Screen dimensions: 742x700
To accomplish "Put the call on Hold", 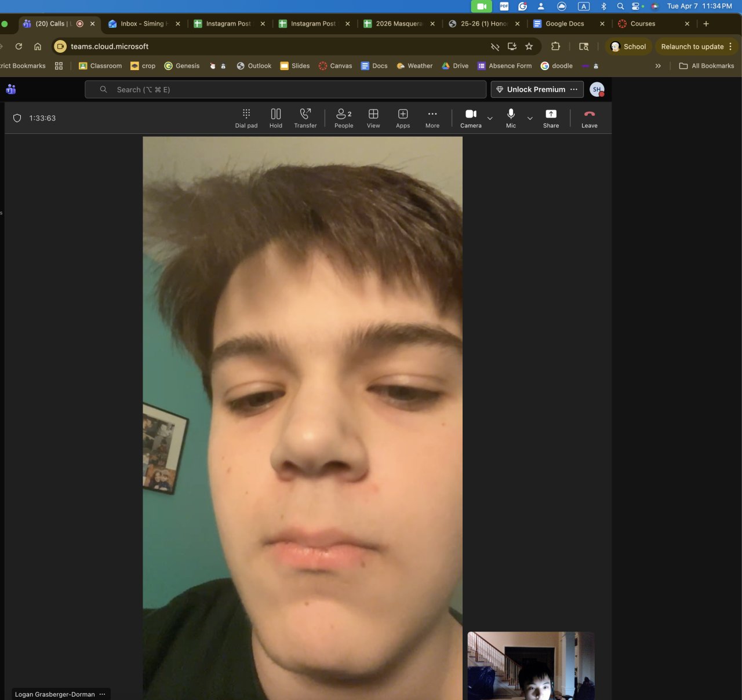I will pyautogui.click(x=276, y=118).
